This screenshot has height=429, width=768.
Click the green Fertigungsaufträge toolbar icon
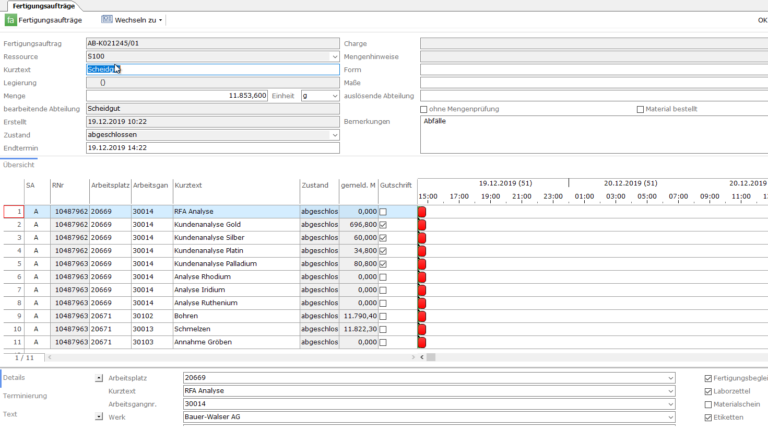click(x=11, y=20)
